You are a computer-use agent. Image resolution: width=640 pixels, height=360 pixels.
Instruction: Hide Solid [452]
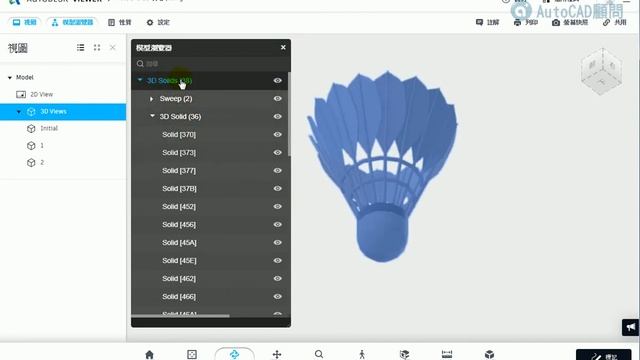[278, 206]
